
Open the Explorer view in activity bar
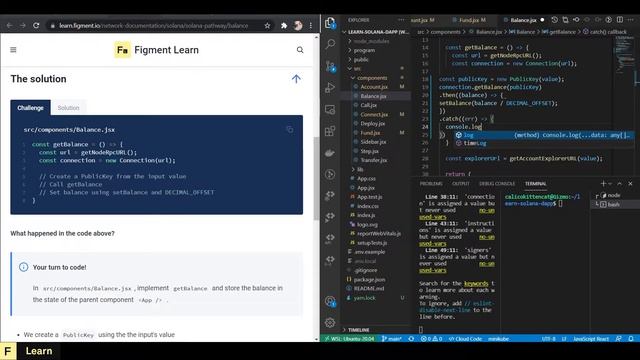(330, 23)
